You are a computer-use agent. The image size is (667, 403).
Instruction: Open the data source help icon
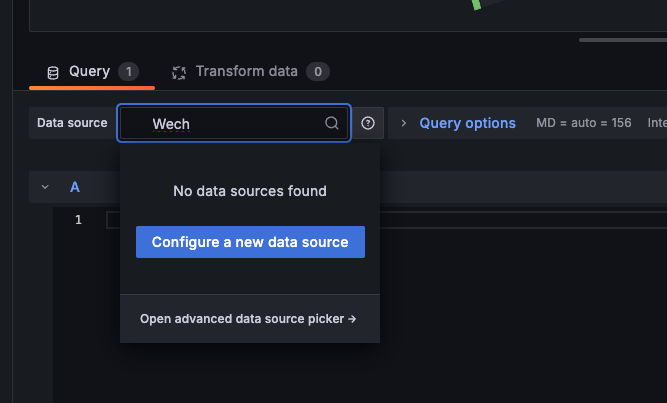(369, 123)
